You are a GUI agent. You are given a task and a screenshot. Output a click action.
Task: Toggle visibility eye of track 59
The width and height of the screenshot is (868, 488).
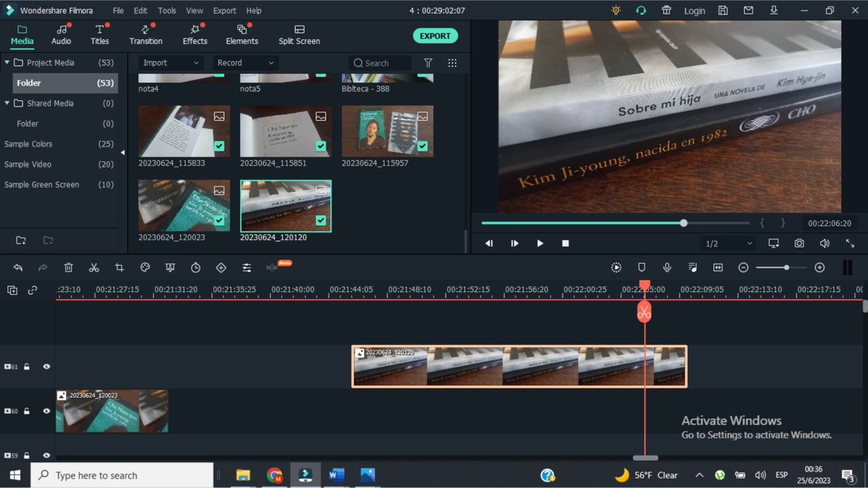46,455
